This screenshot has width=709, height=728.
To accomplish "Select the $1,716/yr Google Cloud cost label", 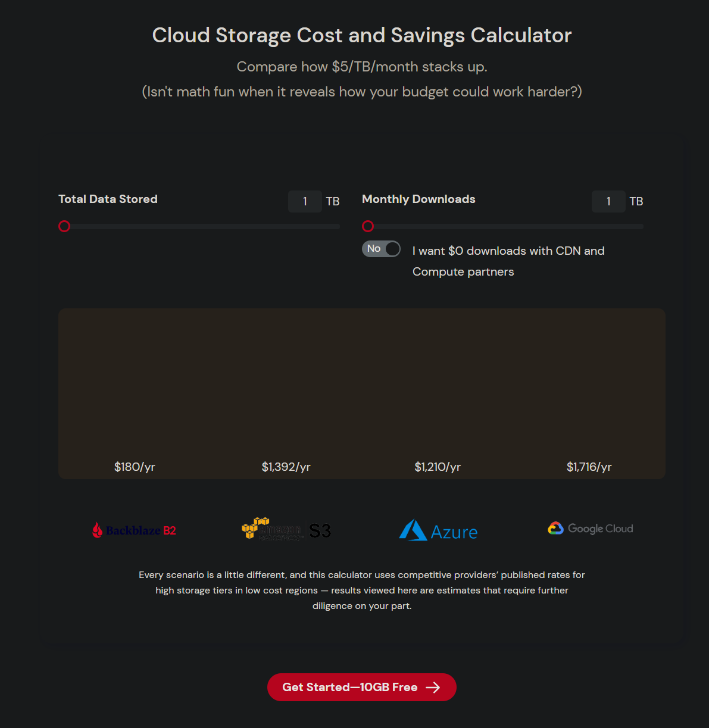I will pyautogui.click(x=589, y=467).
